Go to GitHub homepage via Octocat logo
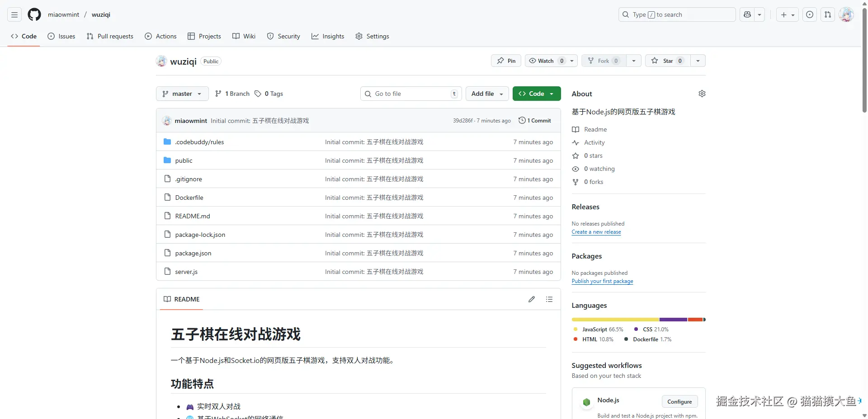Image resolution: width=868 pixels, height=419 pixels. click(34, 15)
